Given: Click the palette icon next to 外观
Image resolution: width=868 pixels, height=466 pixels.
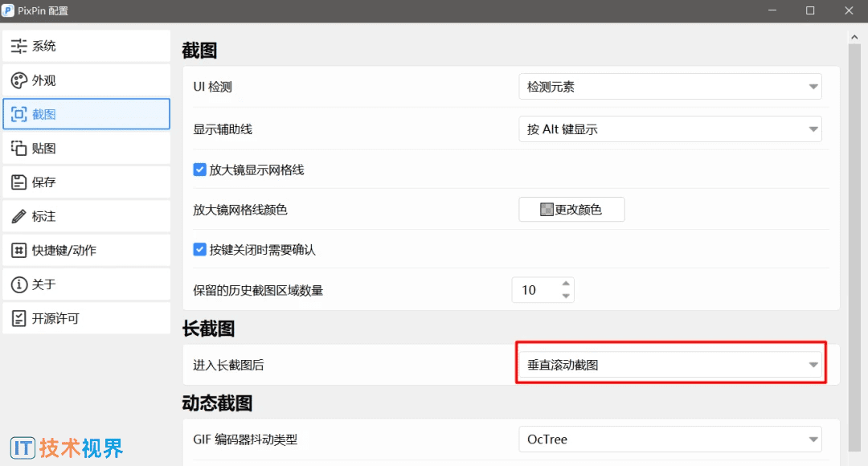Looking at the screenshot, I should click(x=18, y=80).
